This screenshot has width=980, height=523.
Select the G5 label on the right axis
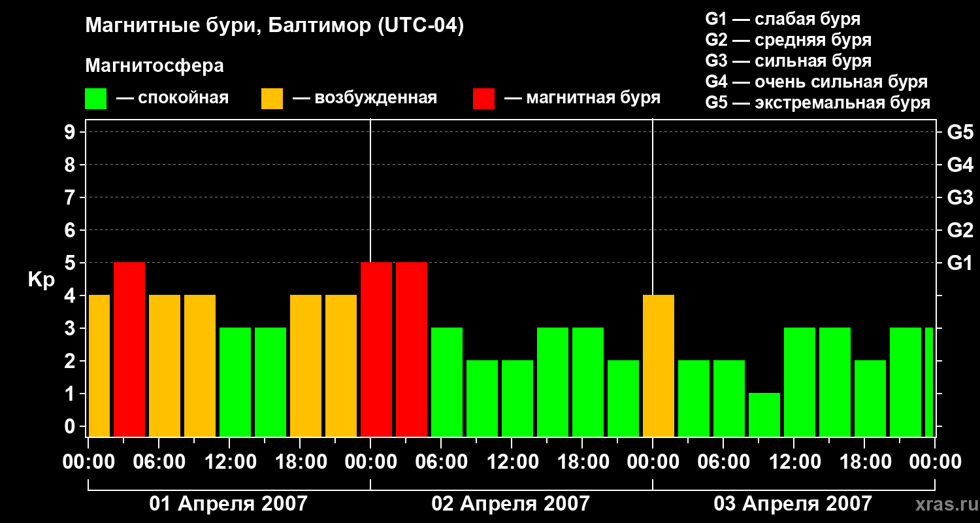(x=960, y=132)
